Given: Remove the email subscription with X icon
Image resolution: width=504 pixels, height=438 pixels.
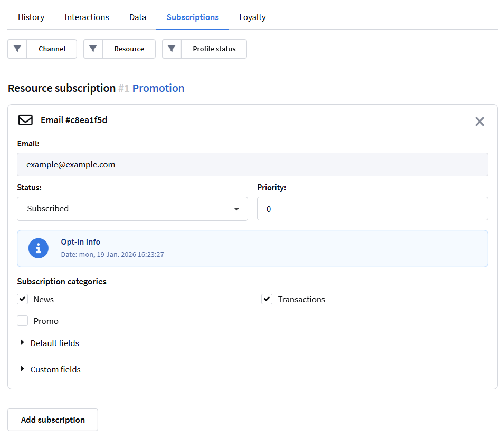Looking at the screenshot, I should pos(479,122).
